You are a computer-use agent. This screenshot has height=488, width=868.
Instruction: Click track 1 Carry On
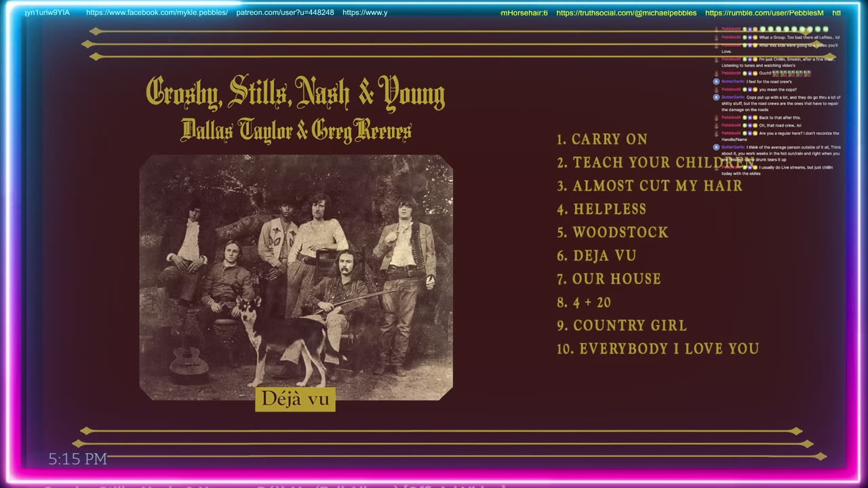coord(602,139)
